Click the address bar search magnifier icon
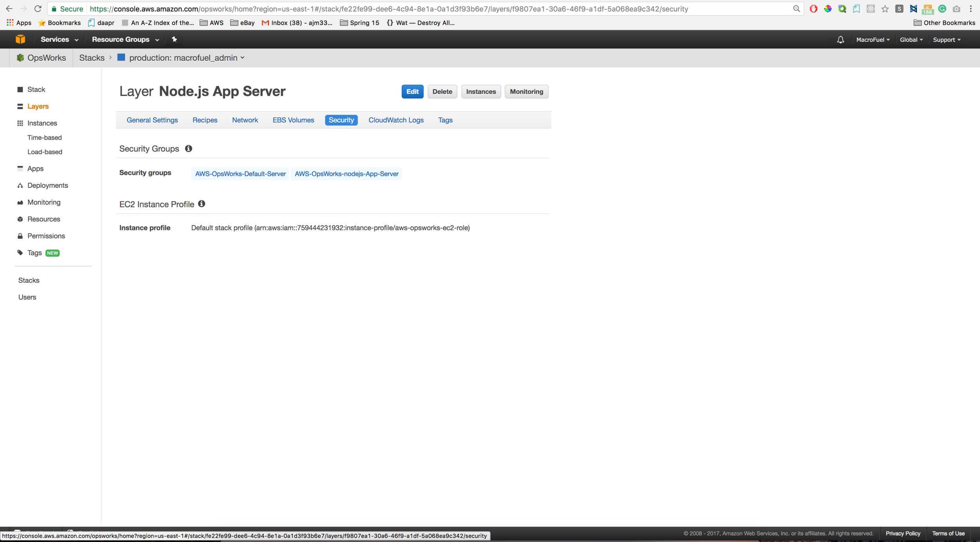980x542 pixels. [796, 9]
